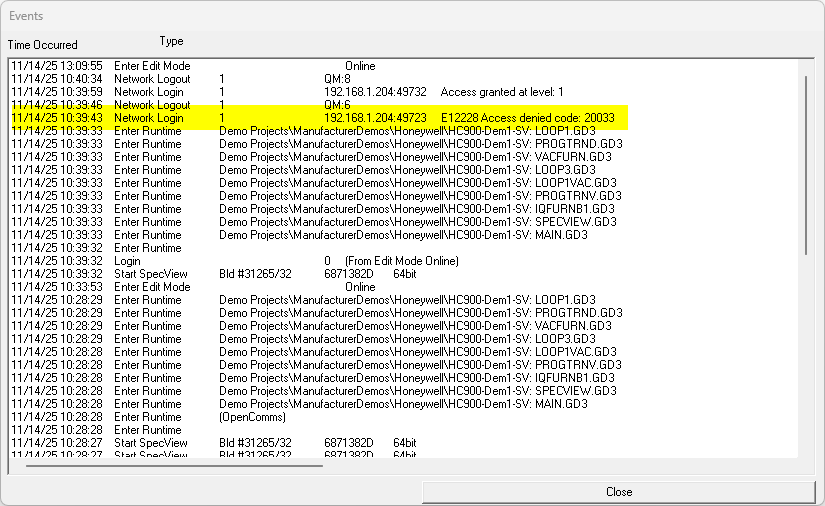Close the Events dialog with Close button
The width and height of the screenshot is (825, 506).
tap(619, 492)
